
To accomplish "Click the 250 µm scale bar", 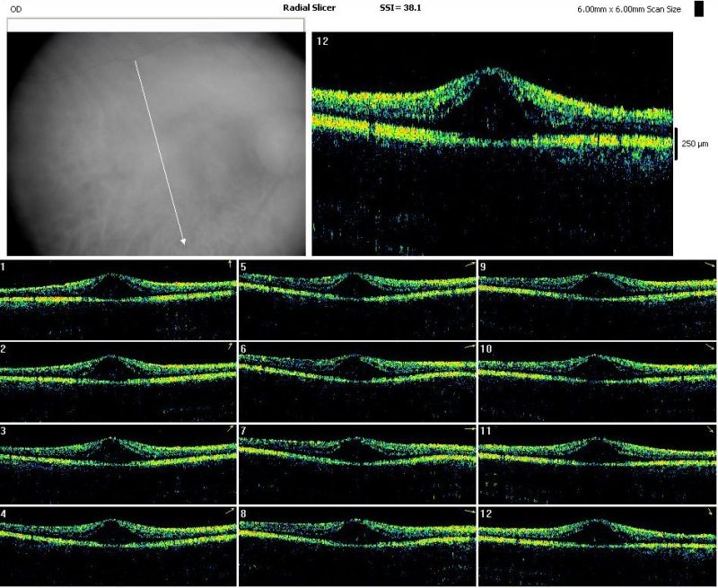I will 678,144.
